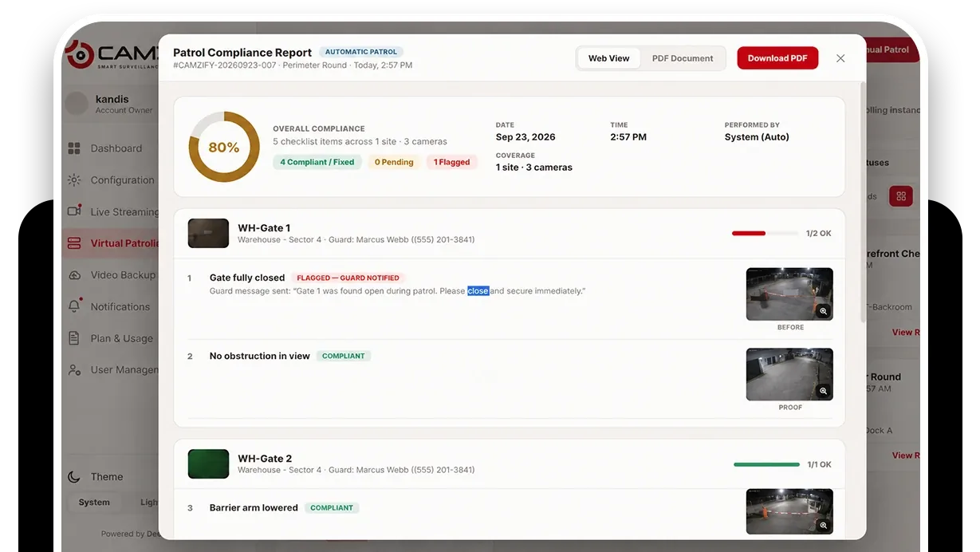Image resolution: width=980 pixels, height=552 pixels.
Task: Click the WH-Gate 2 green progress bar
Action: 766,464
